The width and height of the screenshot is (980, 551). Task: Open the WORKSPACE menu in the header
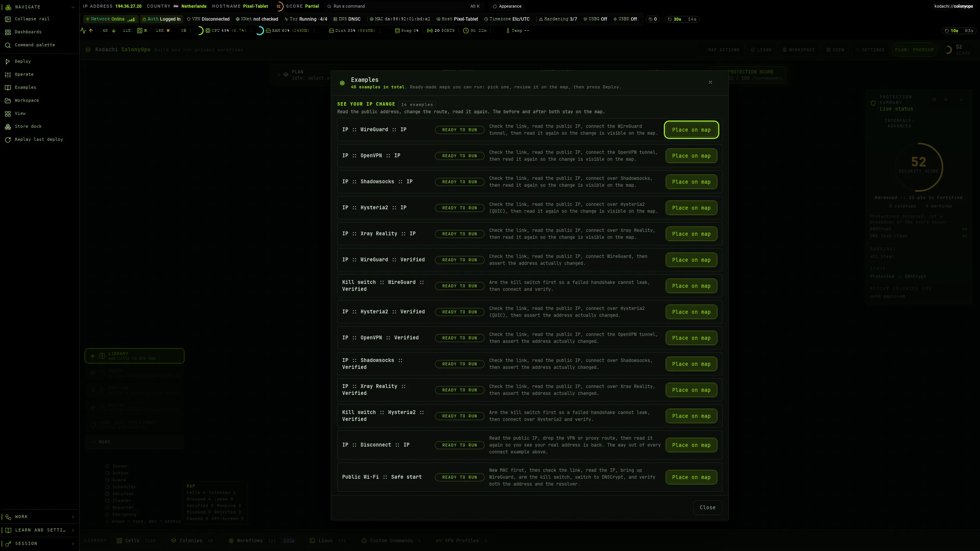pos(799,50)
